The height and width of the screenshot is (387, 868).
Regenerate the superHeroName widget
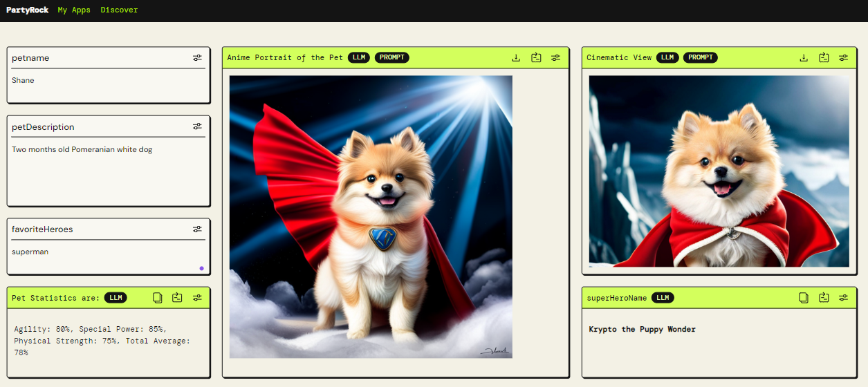(824, 298)
